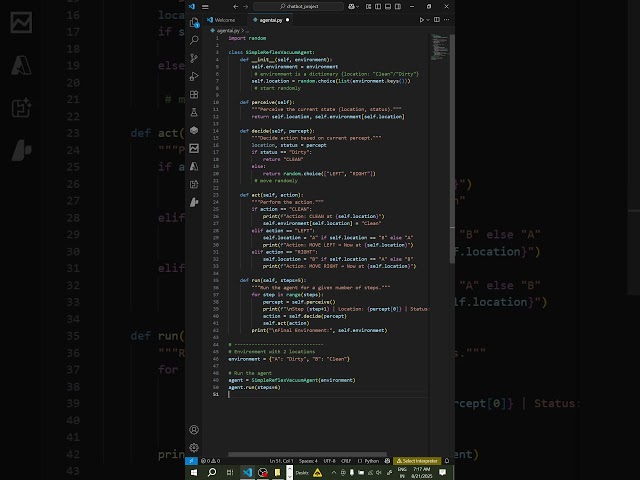Open the yellow sticky notes taskbar app
Screen dimensions: 640x480
click(x=278, y=473)
